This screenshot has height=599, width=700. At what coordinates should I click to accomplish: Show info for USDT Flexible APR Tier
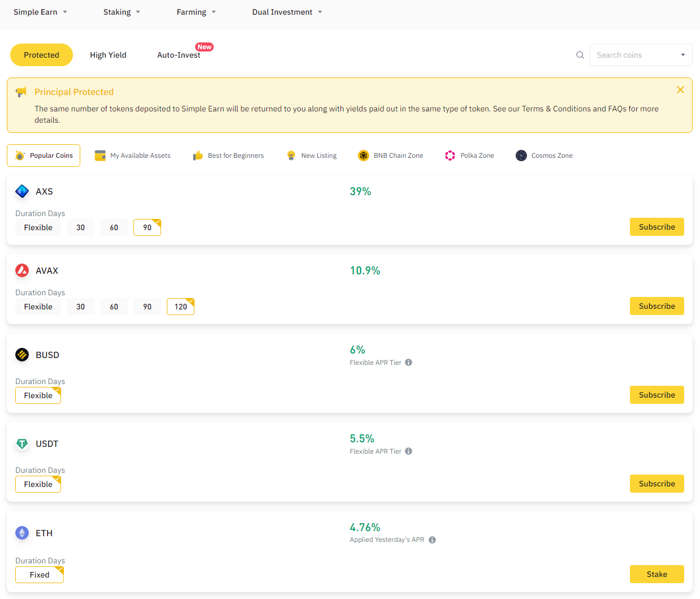tap(408, 451)
